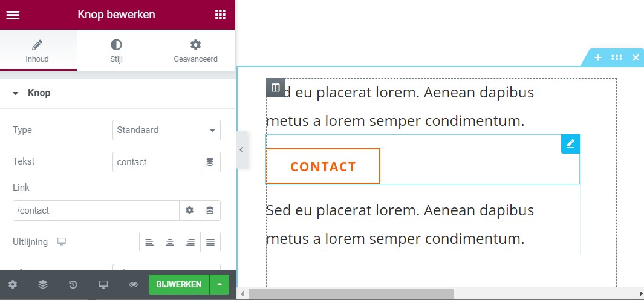Open page settings gear in footer
The image size is (644, 300).
pyautogui.click(x=13, y=284)
